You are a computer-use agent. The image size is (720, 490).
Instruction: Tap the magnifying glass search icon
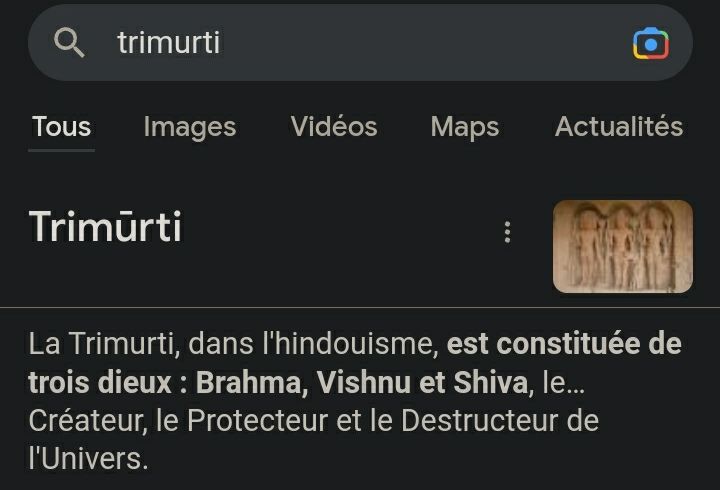[x=69, y=42]
